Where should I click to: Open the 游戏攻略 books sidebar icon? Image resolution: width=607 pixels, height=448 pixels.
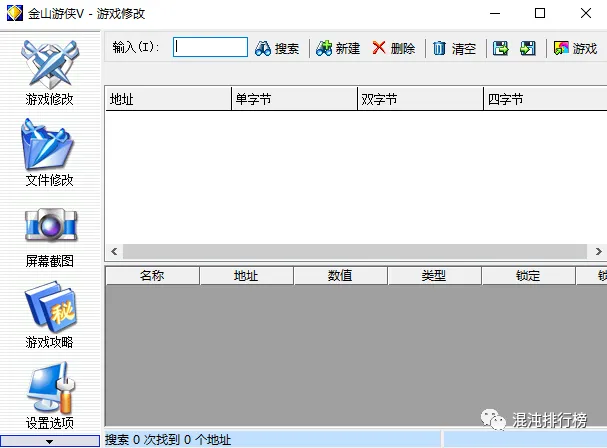50,314
